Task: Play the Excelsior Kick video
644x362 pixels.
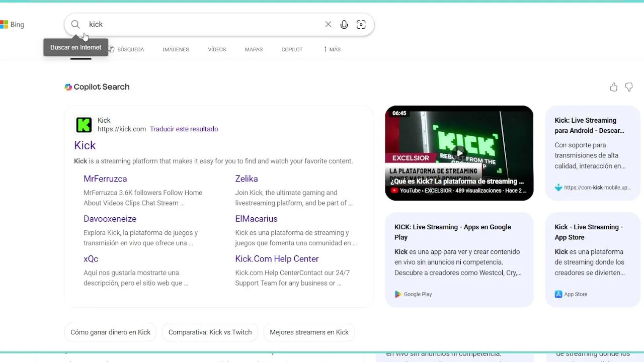Action: coord(459,153)
